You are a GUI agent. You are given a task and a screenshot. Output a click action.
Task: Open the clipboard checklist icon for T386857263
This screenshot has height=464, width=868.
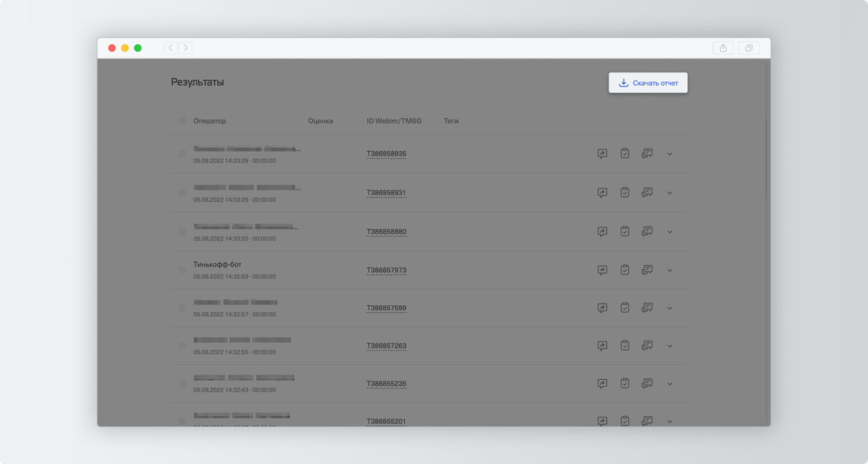(624, 345)
